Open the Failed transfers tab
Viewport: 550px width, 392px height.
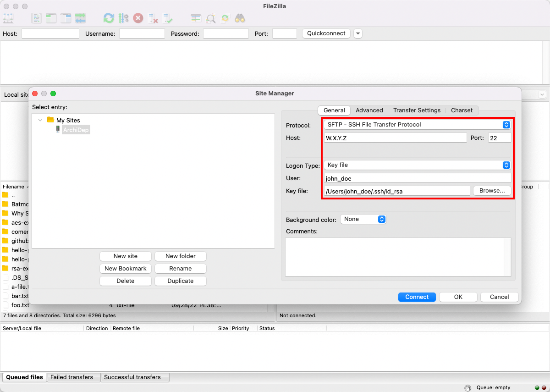[71, 377]
